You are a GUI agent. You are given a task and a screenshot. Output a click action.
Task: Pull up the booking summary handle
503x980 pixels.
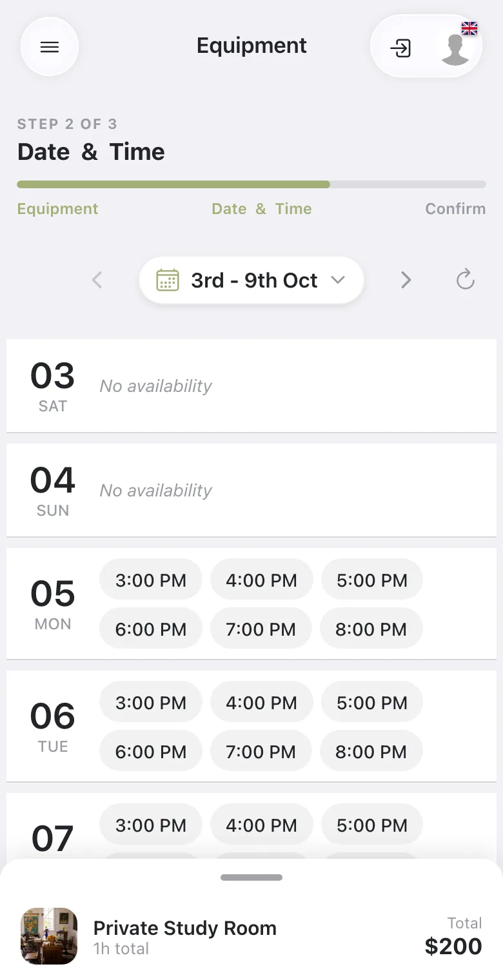(252, 877)
